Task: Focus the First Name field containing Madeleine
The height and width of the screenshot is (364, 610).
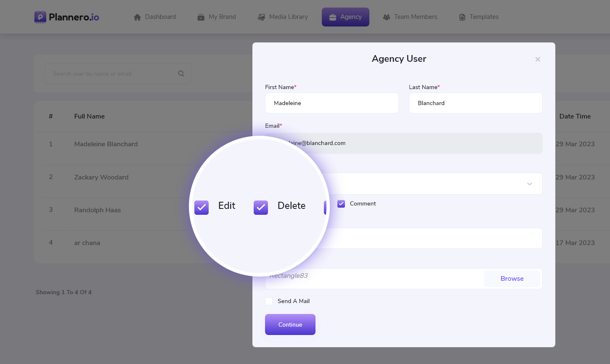Action: [x=332, y=103]
